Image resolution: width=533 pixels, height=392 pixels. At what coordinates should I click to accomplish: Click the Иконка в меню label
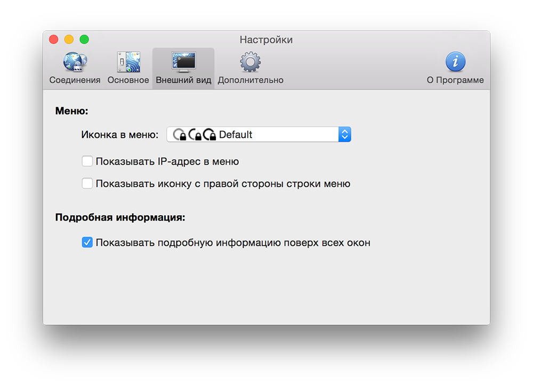coord(119,135)
